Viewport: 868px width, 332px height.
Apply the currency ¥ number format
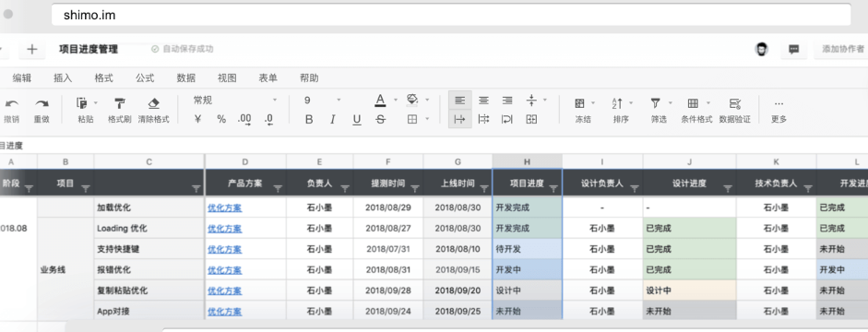point(197,119)
